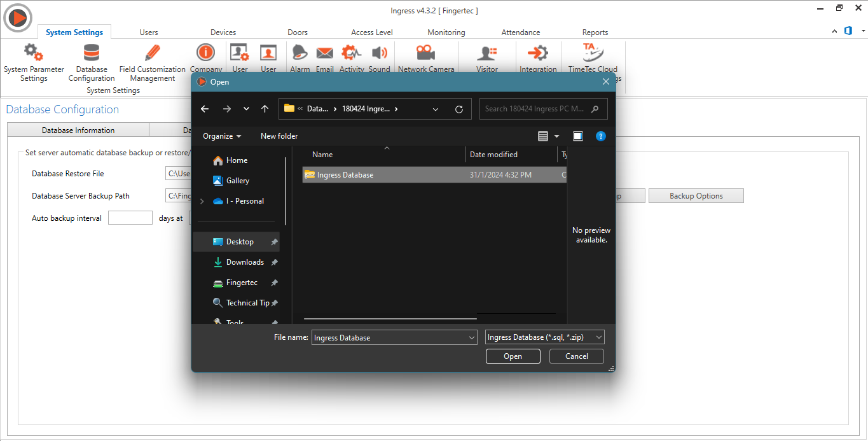Click the 180424 Ingre... breadcrumb segment

click(x=366, y=109)
